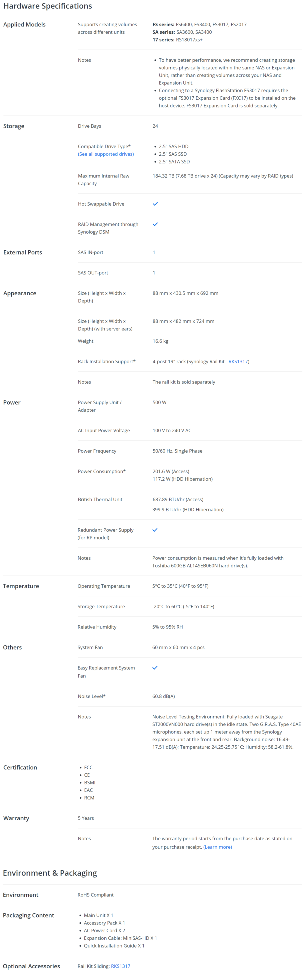Select the Applied Models section label

coord(24,24)
